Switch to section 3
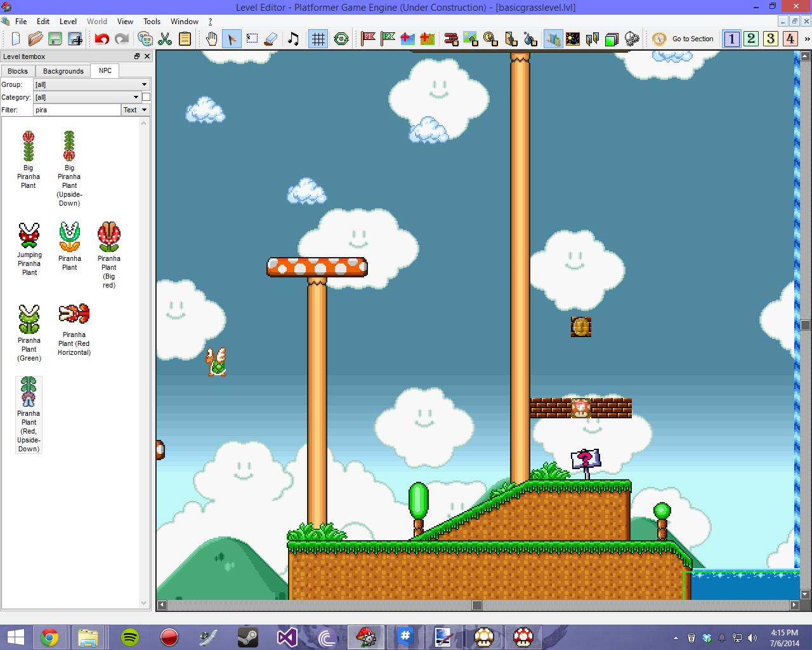 (771, 39)
